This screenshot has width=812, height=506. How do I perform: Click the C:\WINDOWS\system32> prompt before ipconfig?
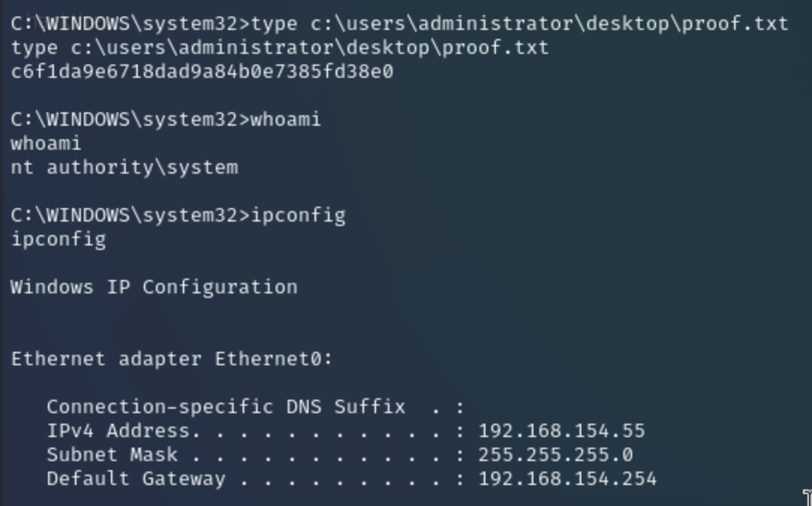pyautogui.click(x=130, y=216)
